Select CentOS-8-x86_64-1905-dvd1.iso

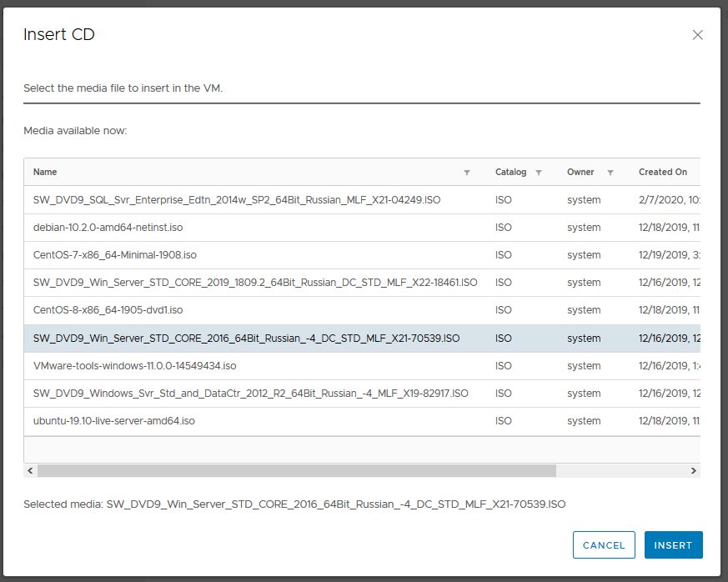tap(362, 310)
